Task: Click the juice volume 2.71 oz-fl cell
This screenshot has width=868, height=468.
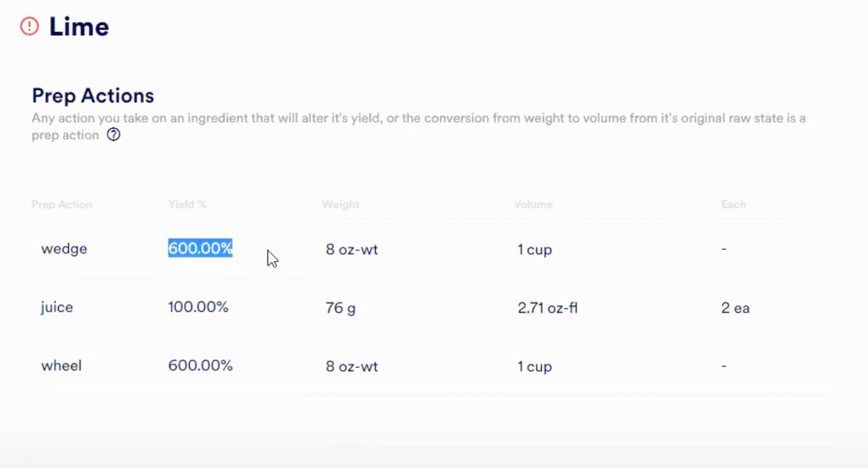Action: [x=547, y=308]
